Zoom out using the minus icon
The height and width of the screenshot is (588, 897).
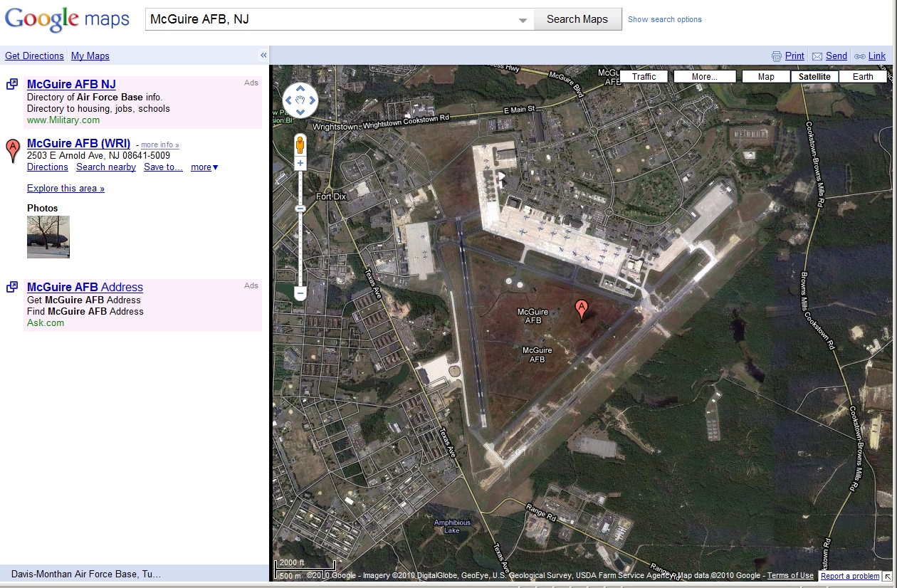point(300,293)
